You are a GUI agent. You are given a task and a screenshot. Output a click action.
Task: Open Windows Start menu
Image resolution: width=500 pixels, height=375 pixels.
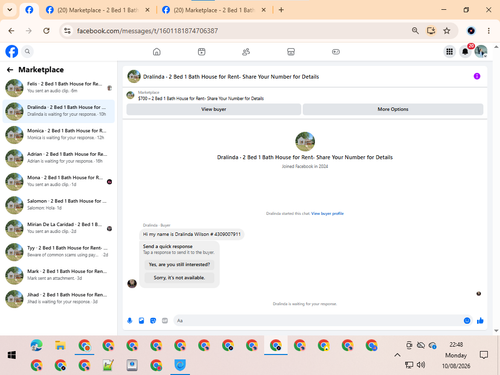12,355
